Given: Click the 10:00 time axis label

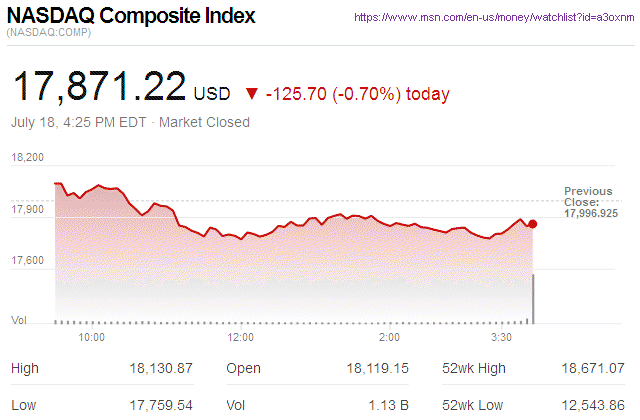Looking at the screenshot, I should pos(92,338).
